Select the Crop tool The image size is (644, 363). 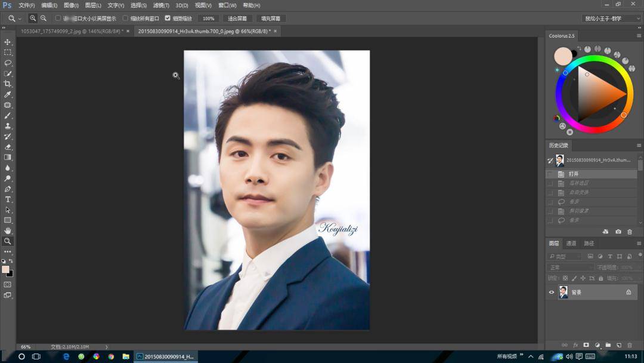click(7, 84)
